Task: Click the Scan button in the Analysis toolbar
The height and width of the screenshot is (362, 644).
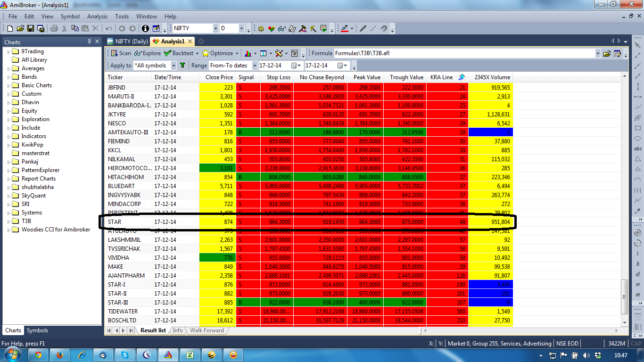Action: pyautogui.click(x=121, y=53)
